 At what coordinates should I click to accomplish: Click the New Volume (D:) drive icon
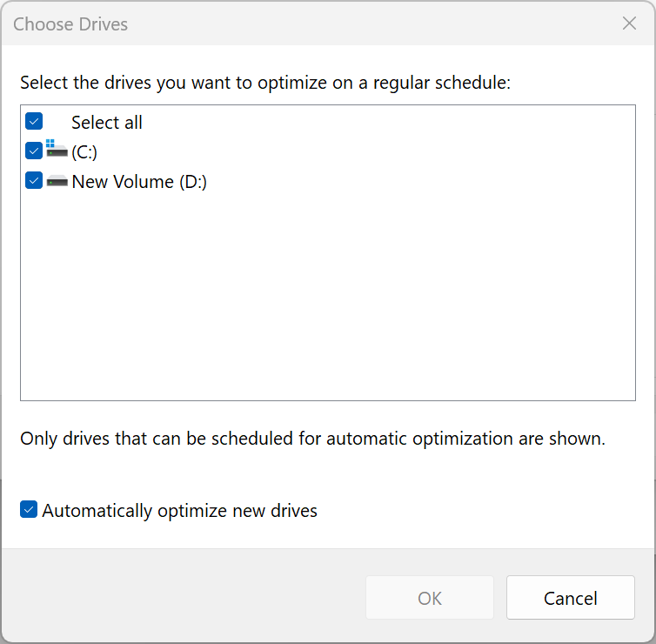pos(57,181)
